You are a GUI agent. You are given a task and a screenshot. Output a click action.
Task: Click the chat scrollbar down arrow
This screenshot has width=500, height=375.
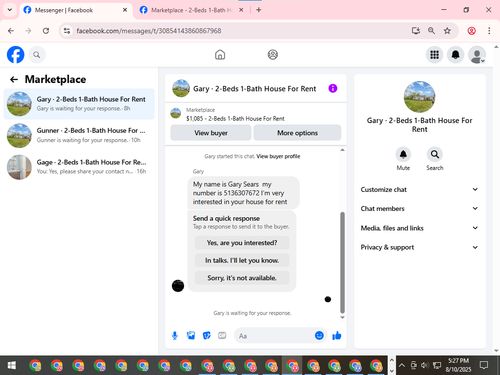click(342, 317)
